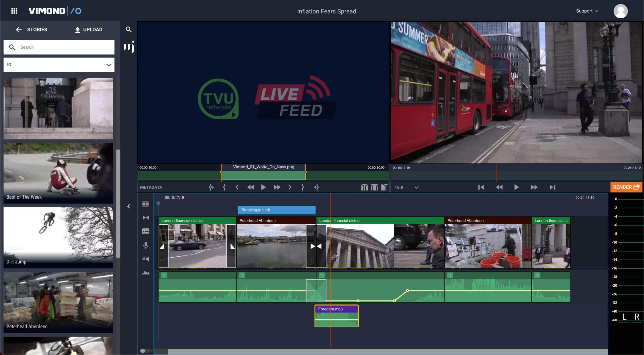
Task: Step one frame back in source
Action: pyautogui.click(x=237, y=187)
